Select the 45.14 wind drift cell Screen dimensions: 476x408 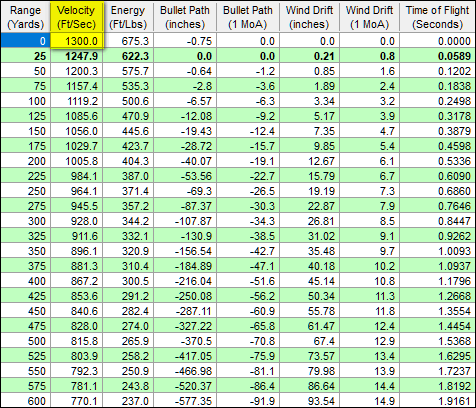pyautogui.click(x=309, y=281)
